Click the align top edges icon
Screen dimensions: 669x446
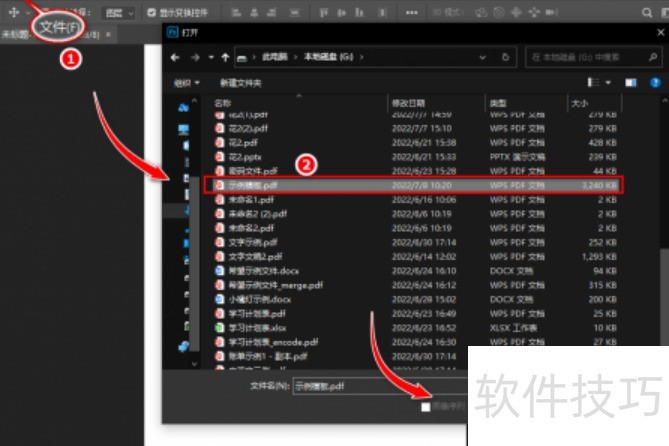pos(324,13)
